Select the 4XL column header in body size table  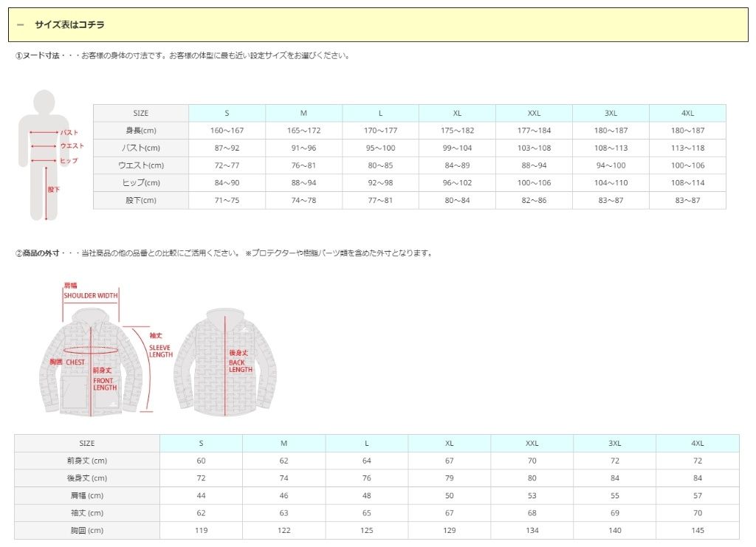(687, 113)
